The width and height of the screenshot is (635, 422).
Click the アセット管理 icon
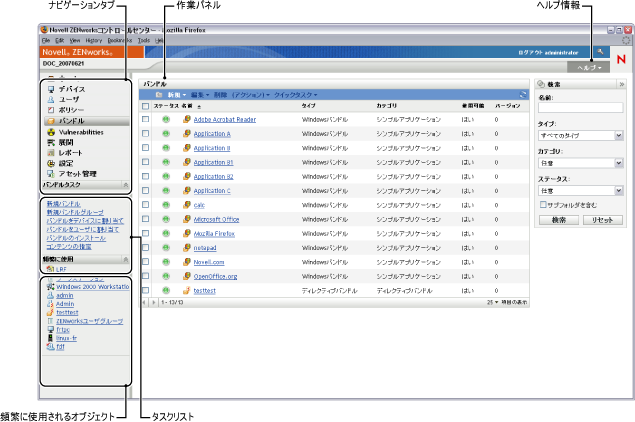click(x=51, y=174)
